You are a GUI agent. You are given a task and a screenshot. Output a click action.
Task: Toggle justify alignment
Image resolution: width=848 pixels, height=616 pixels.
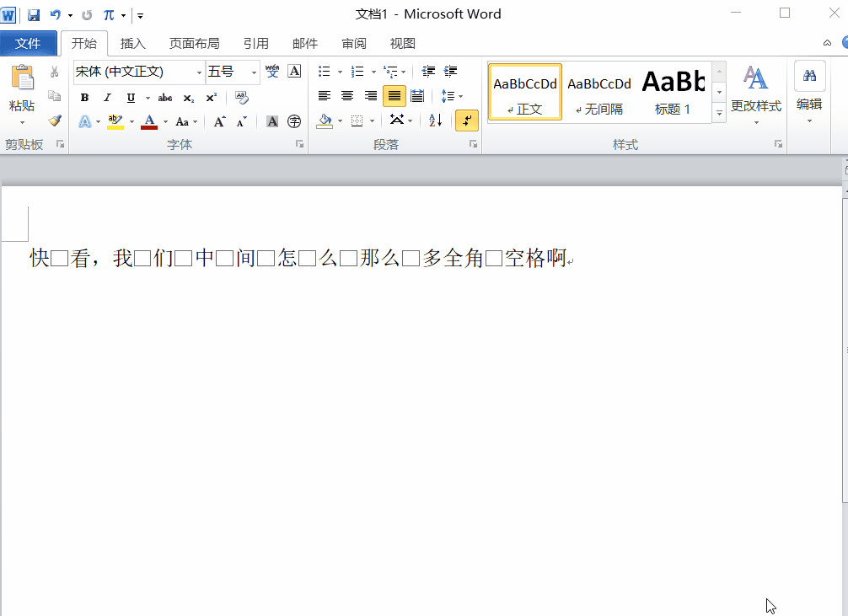[394, 96]
